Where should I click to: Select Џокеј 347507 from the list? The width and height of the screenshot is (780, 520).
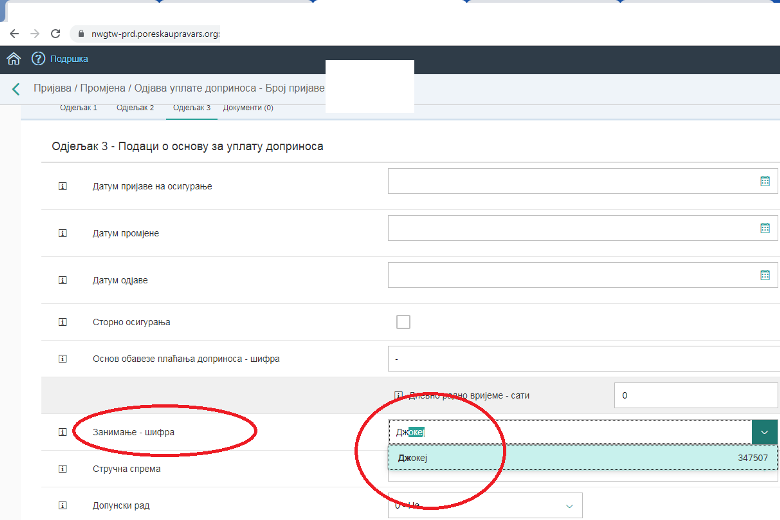pyautogui.click(x=582, y=457)
